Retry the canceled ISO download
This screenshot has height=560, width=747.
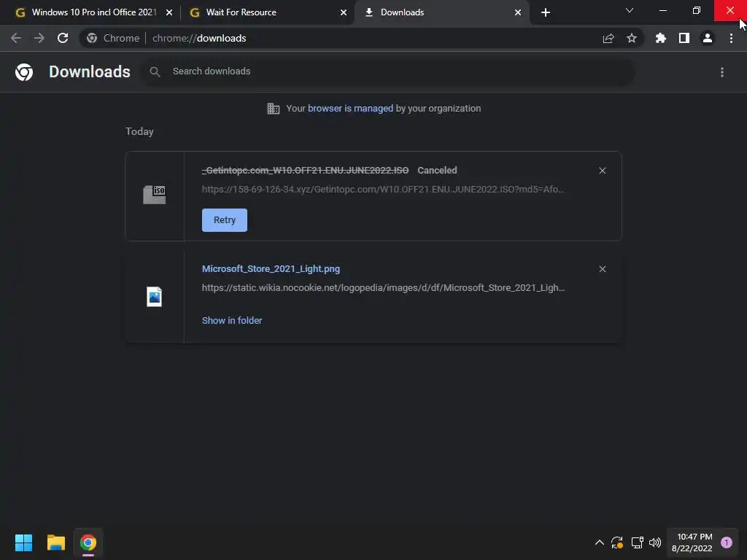(225, 220)
